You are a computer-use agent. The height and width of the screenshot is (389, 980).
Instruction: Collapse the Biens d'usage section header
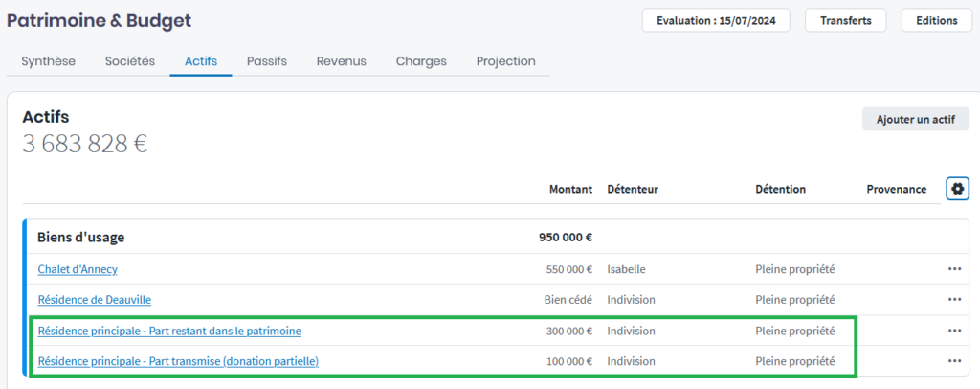pos(81,238)
